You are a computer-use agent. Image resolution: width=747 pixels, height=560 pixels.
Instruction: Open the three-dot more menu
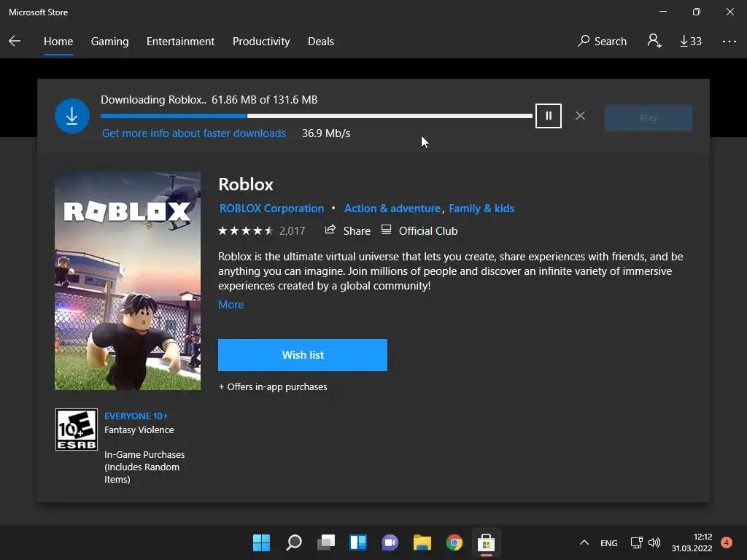(729, 42)
